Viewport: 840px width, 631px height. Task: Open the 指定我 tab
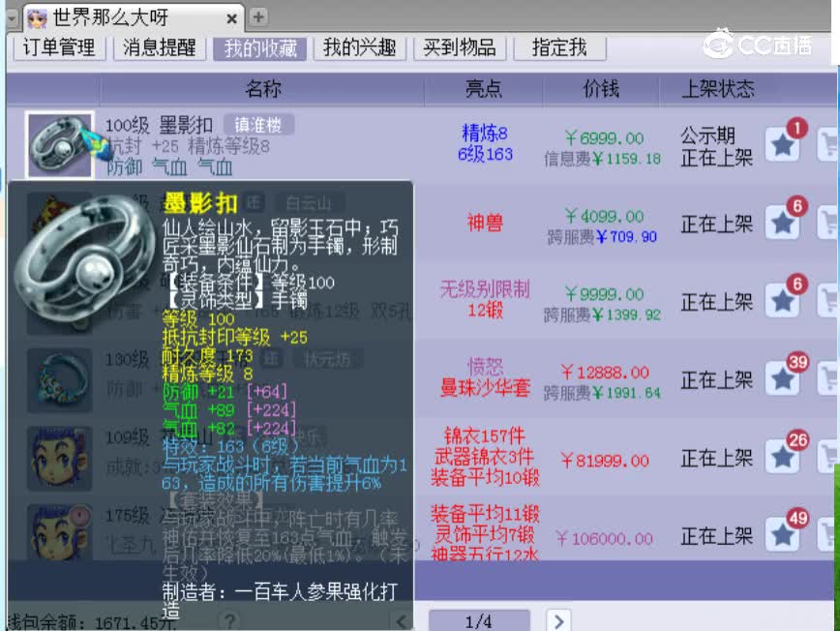559,48
